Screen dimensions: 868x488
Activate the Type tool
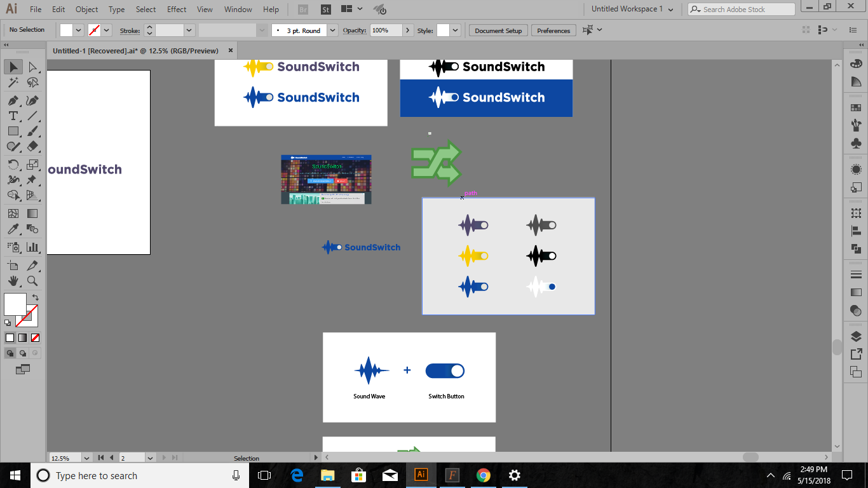pyautogui.click(x=13, y=116)
